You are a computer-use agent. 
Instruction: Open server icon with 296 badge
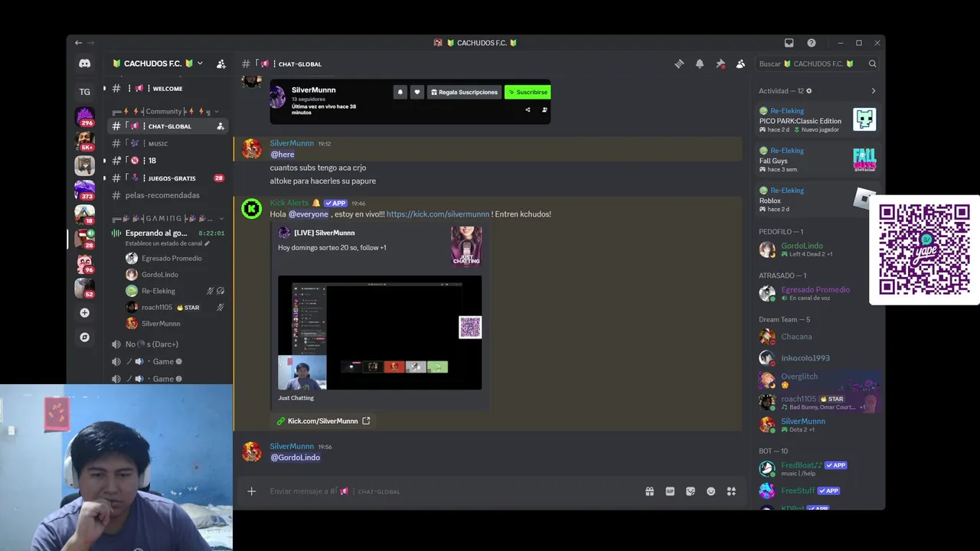84,117
